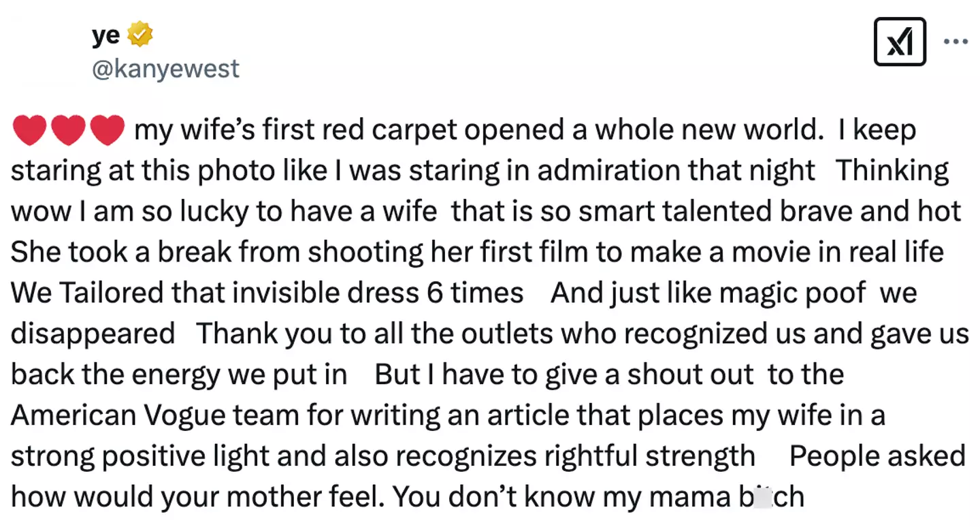Click the xAI logo inside the rounded square
The height and width of the screenshot is (527, 980).
(900, 40)
